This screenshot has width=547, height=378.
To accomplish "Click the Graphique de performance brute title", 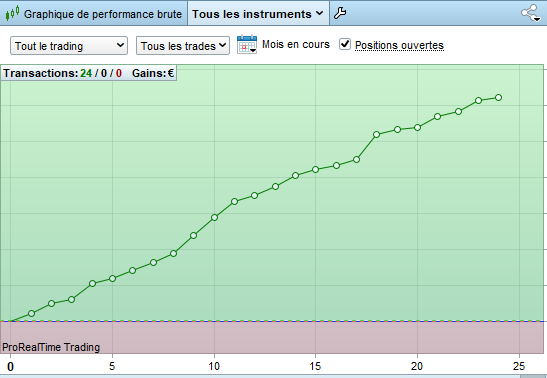I will pyautogui.click(x=103, y=14).
